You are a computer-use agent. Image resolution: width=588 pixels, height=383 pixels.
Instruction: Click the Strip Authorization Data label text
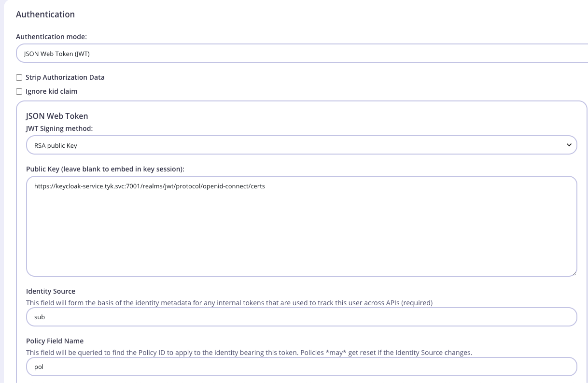[65, 77]
